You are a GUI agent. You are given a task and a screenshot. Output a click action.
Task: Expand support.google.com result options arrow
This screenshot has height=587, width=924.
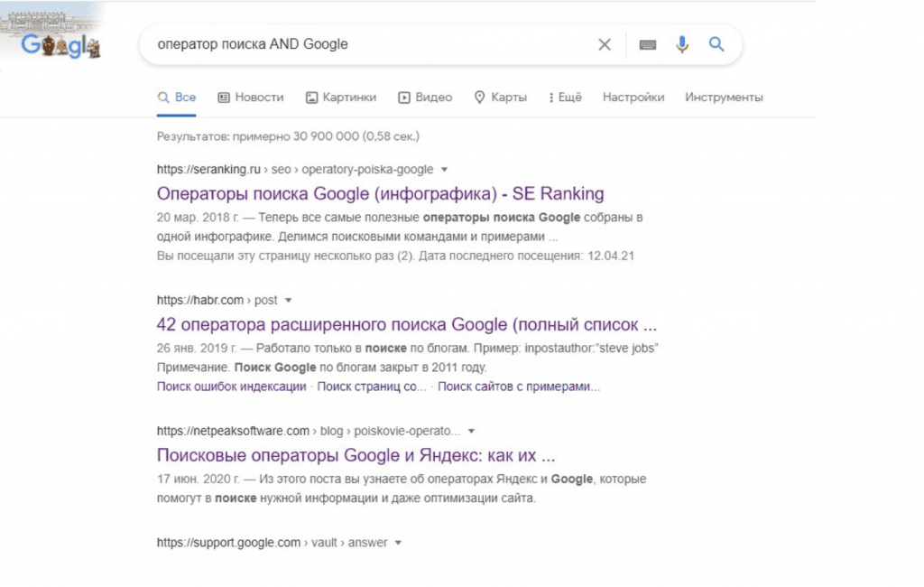[398, 543]
